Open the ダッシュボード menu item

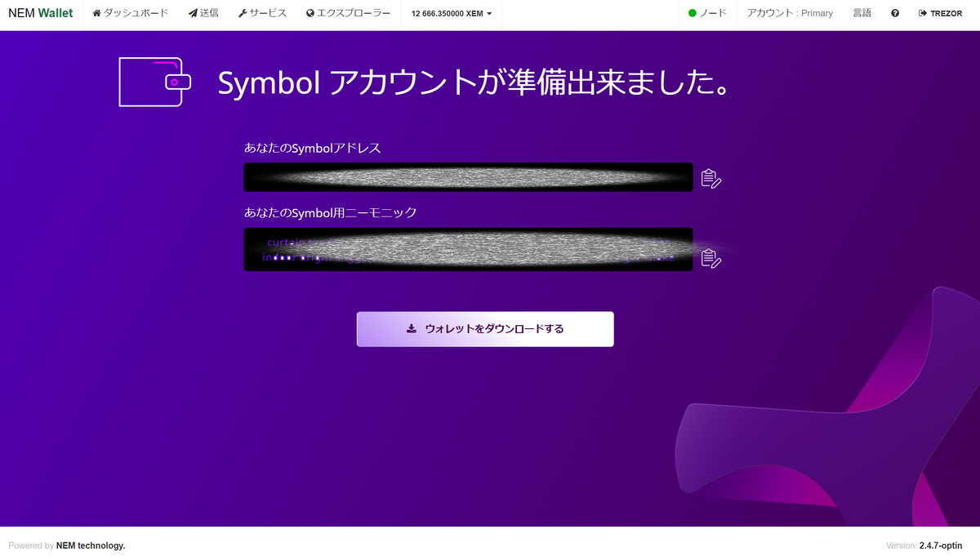click(131, 13)
